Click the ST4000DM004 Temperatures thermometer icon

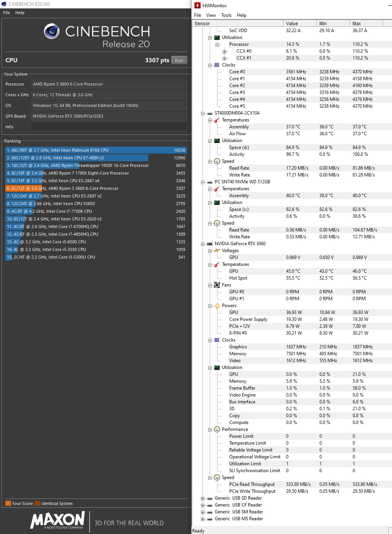217,120
